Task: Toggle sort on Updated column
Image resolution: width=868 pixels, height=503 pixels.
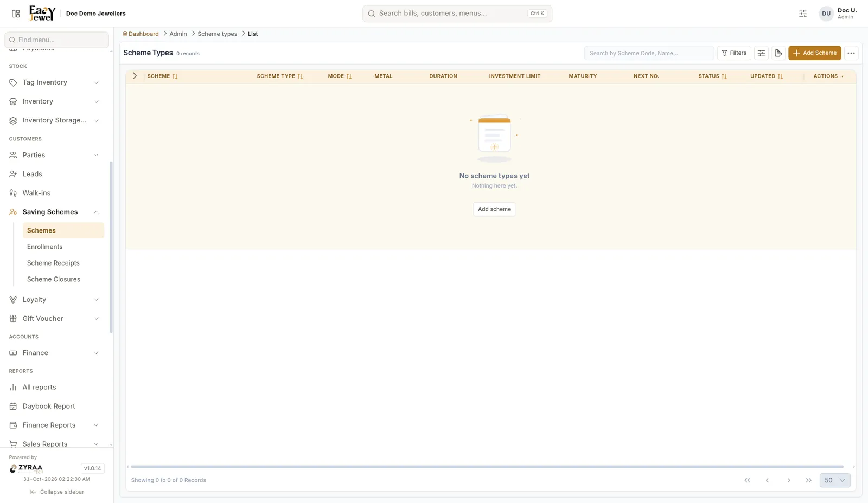Action: click(780, 76)
